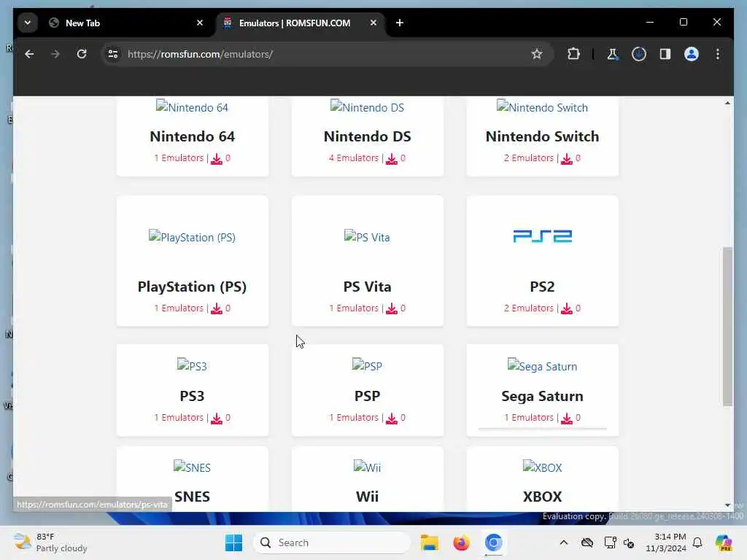The width and height of the screenshot is (747, 560).
Task: Open PlayStation (PS) emulators heading
Action: coord(192,287)
